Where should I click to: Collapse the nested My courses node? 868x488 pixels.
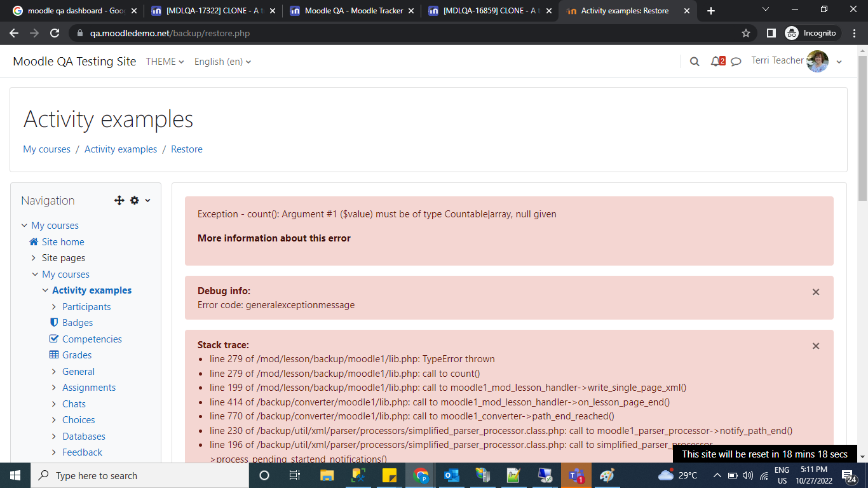[x=35, y=274]
